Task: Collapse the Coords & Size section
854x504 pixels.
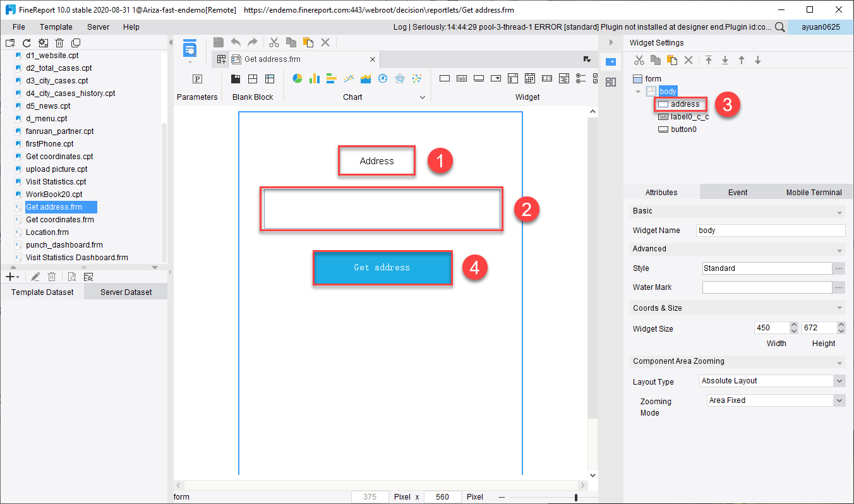Action: [839, 308]
